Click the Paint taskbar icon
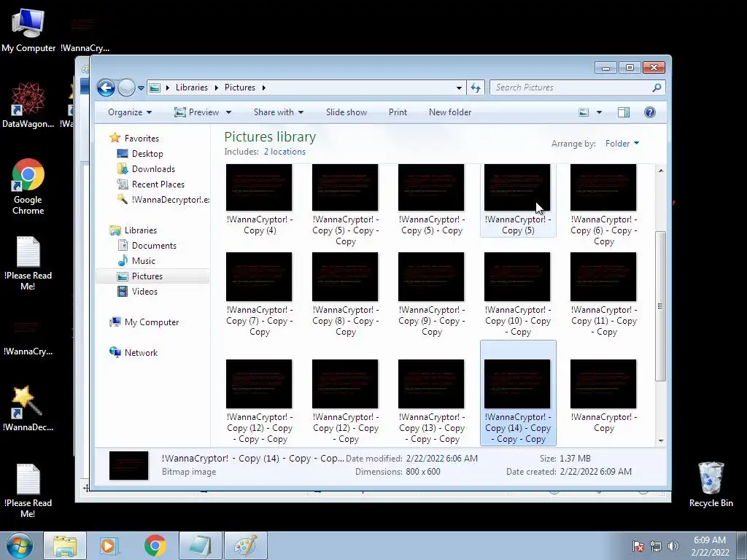747x560 pixels. 245,545
